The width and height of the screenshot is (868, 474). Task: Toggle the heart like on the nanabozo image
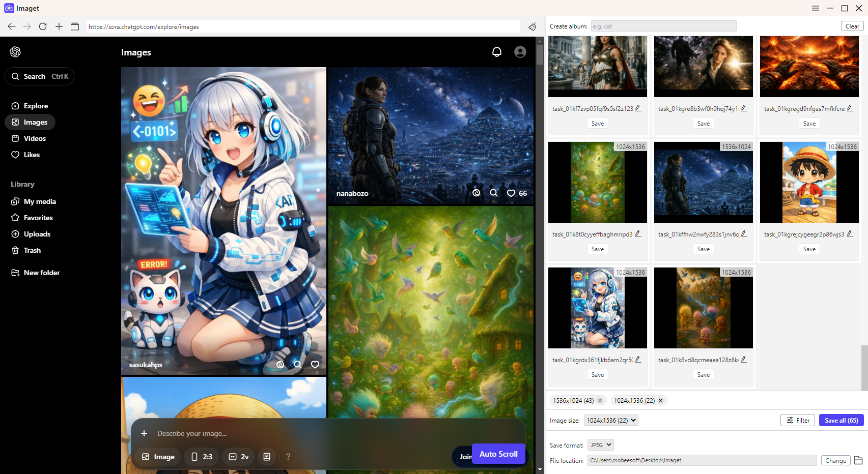pyautogui.click(x=511, y=193)
